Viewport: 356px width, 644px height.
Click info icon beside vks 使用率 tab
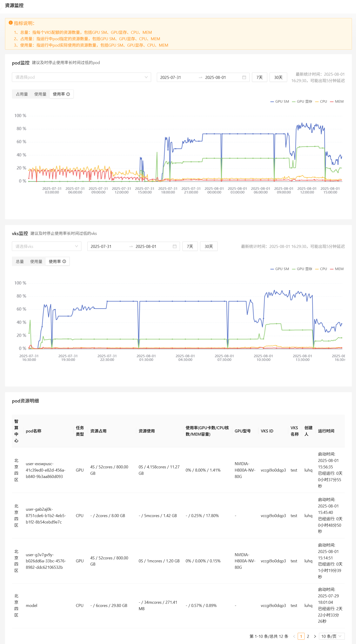click(x=64, y=261)
